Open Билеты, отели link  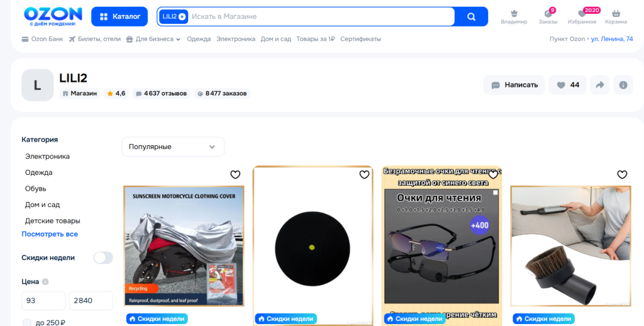click(x=95, y=39)
